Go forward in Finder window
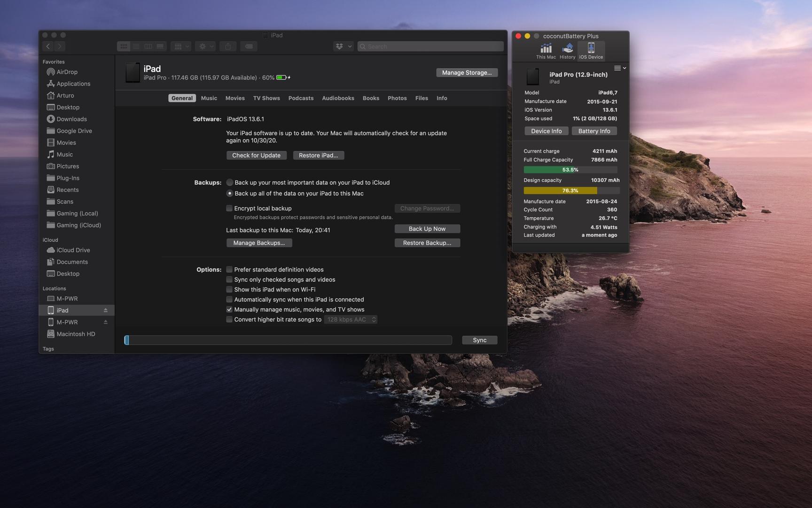 coord(60,46)
